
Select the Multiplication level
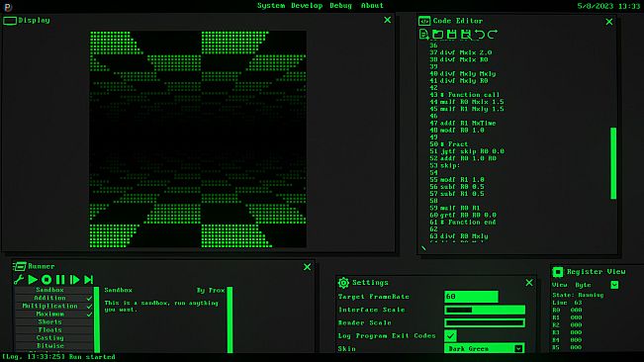tap(53, 306)
